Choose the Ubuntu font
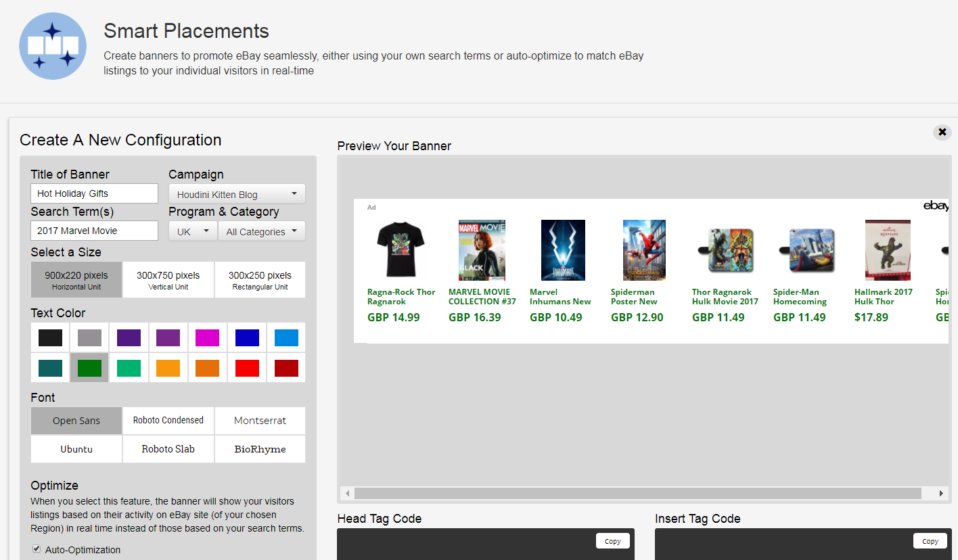 click(76, 449)
